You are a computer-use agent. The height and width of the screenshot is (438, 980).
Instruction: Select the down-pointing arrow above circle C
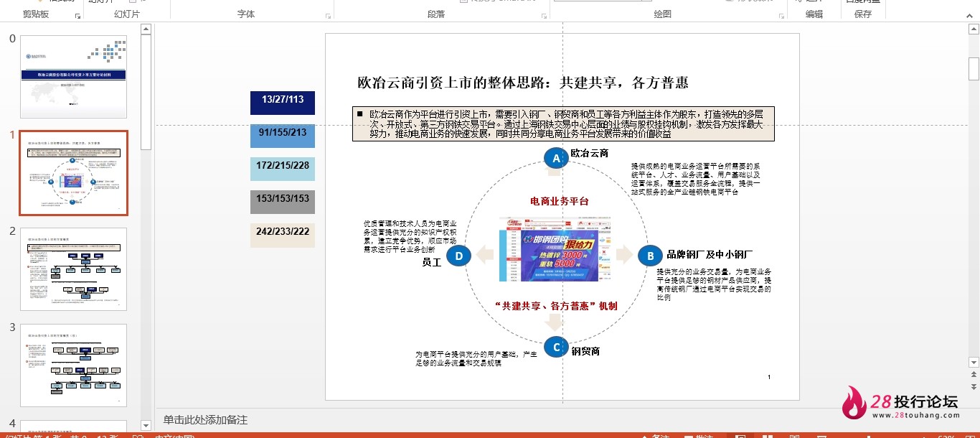coord(555,322)
